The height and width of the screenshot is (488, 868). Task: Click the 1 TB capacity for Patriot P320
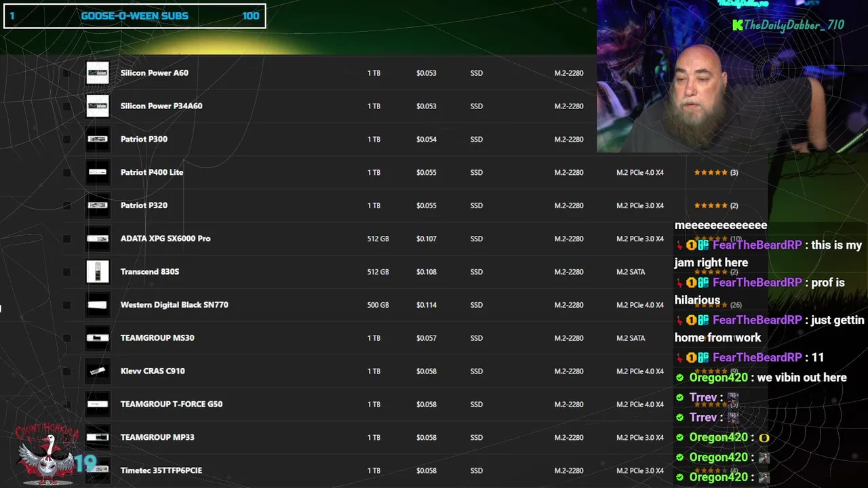click(x=374, y=205)
